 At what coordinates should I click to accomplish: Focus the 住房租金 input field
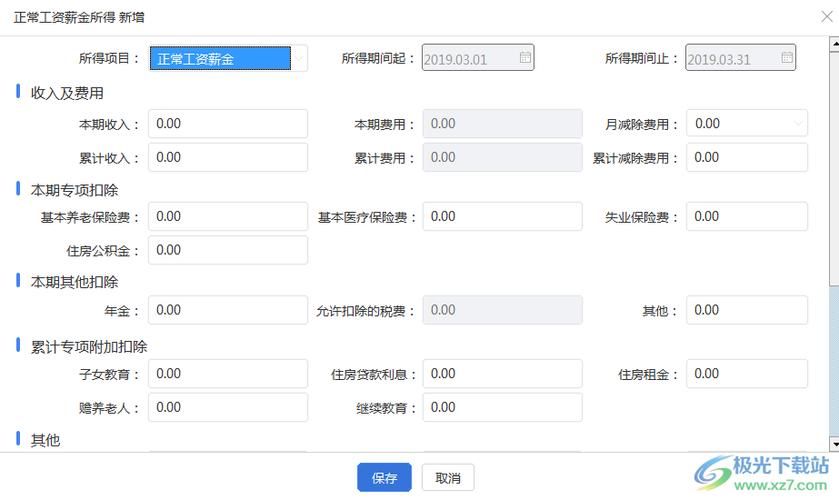pos(747,374)
